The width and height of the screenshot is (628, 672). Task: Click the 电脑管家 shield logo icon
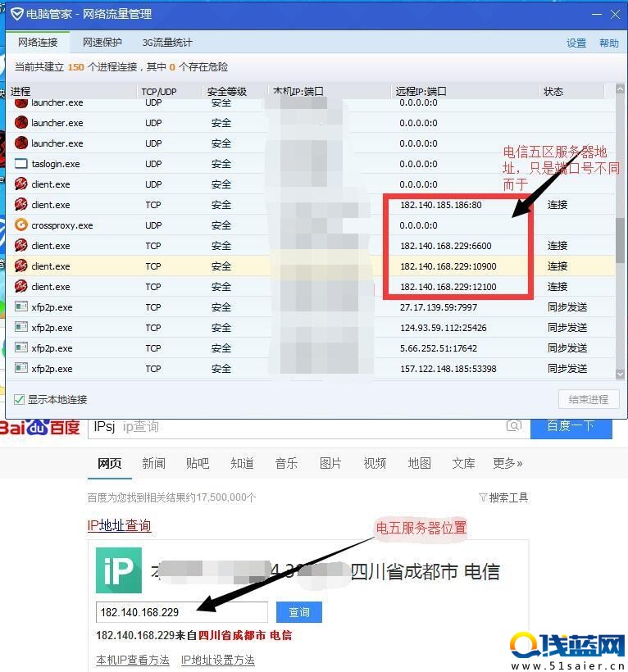pyautogui.click(x=17, y=14)
